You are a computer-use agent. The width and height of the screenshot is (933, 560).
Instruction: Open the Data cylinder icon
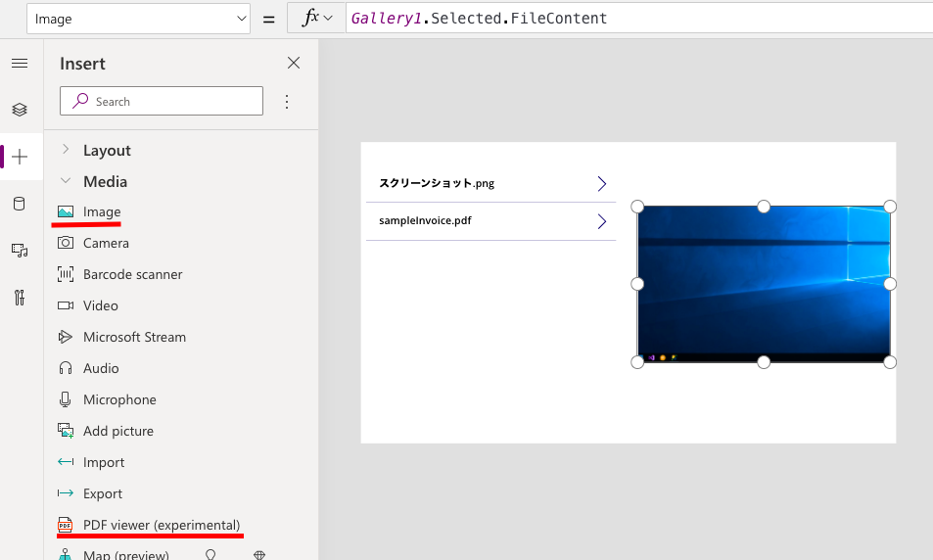click(19, 204)
